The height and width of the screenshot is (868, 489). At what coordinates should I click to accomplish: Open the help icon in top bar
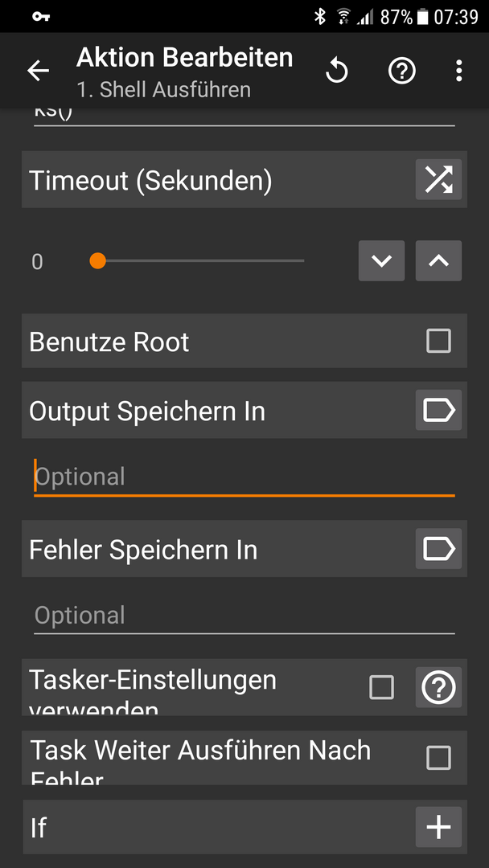click(401, 71)
